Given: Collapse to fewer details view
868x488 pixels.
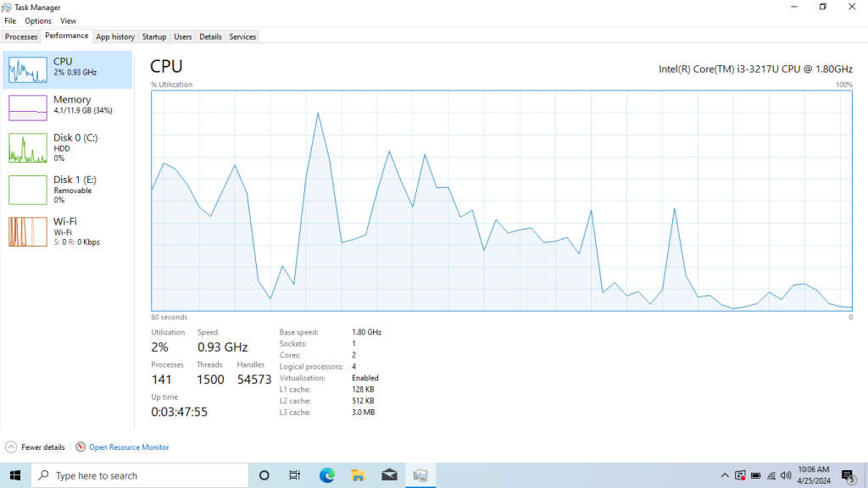Looking at the screenshot, I should tap(35, 446).
